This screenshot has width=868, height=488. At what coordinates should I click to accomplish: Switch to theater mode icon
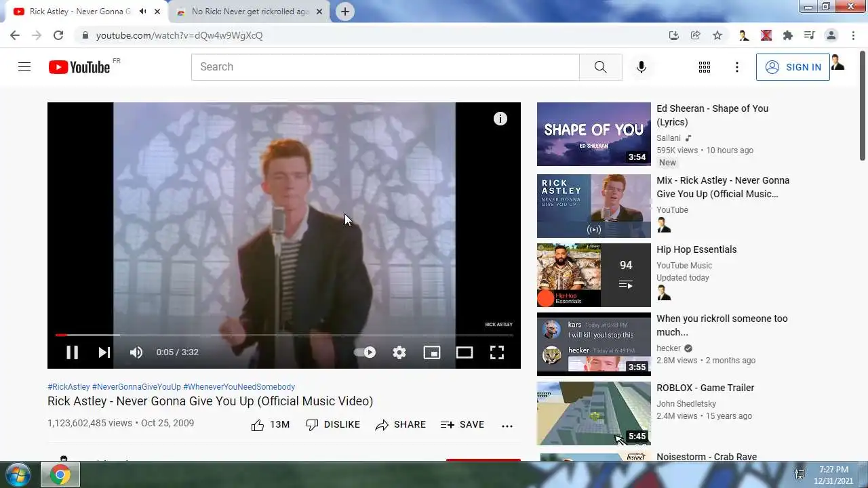click(465, 352)
